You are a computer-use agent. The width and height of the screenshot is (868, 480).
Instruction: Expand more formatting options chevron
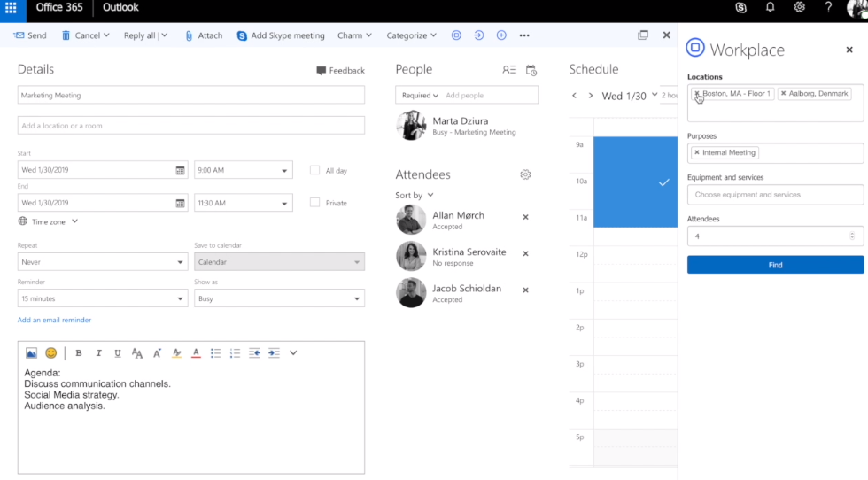[293, 353]
